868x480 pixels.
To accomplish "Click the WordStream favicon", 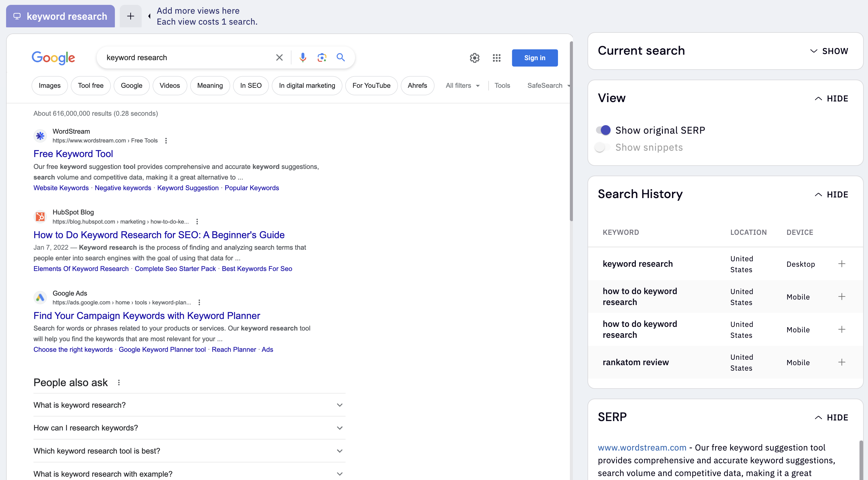I will (40, 136).
